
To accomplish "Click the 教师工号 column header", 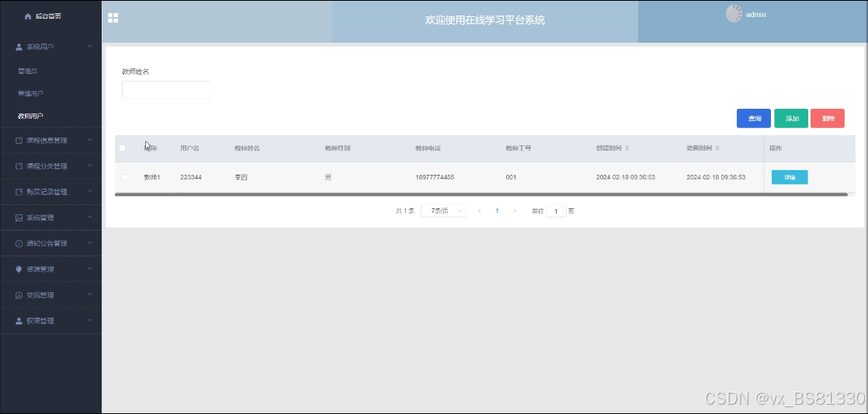I will tap(518, 148).
